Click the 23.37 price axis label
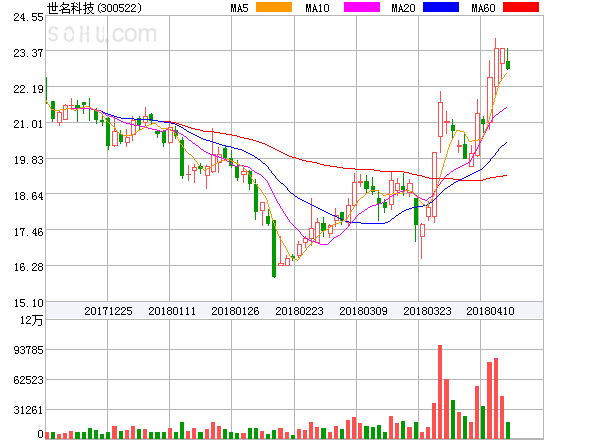The image size is (600, 440). point(28,53)
